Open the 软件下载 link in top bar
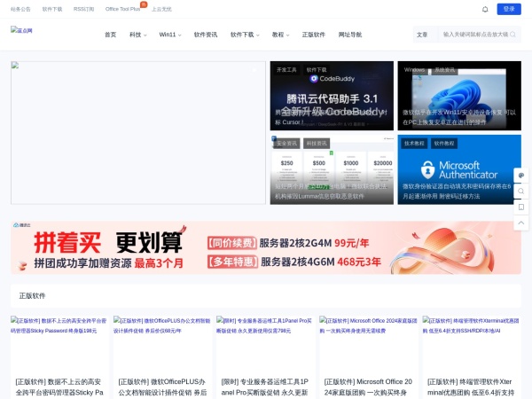The height and width of the screenshot is (399, 532). 52,9
